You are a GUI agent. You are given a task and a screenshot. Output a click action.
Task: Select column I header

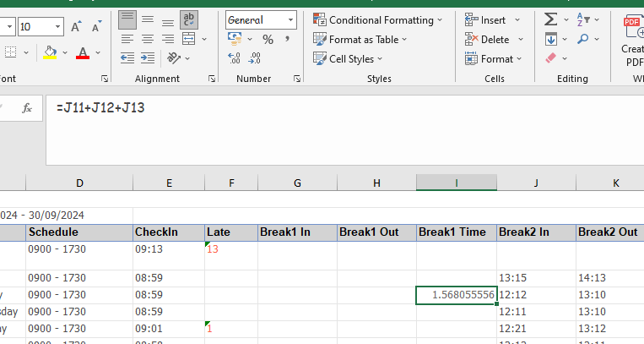(457, 183)
